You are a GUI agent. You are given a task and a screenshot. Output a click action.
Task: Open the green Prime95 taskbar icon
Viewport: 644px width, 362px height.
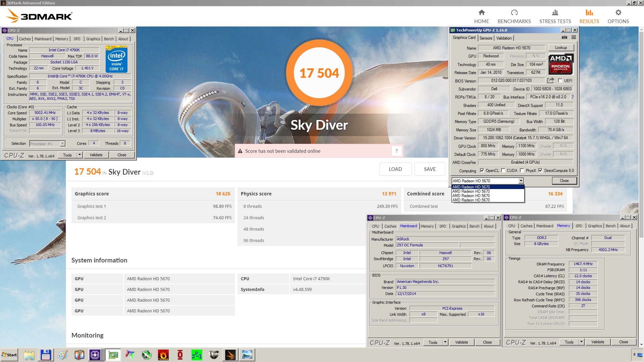click(x=197, y=355)
